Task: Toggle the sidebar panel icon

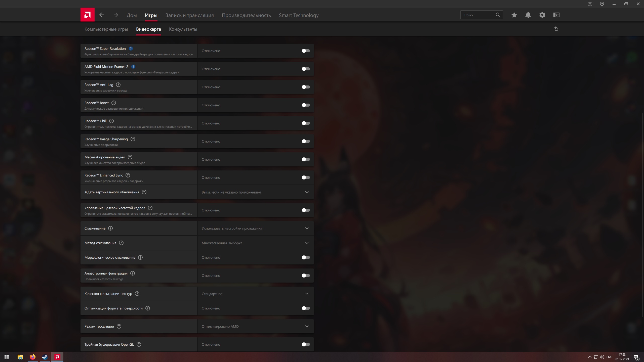Action: tap(556, 15)
